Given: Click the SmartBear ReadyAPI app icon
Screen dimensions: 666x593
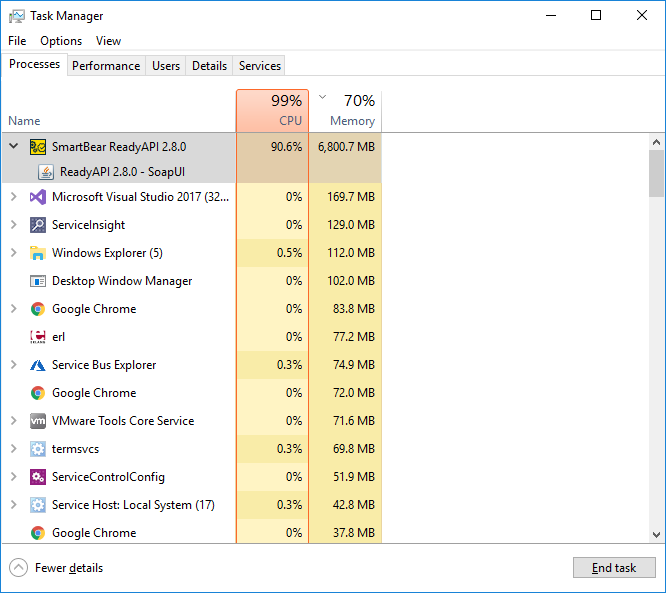Looking at the screenshot, I should tap(38, 147).
